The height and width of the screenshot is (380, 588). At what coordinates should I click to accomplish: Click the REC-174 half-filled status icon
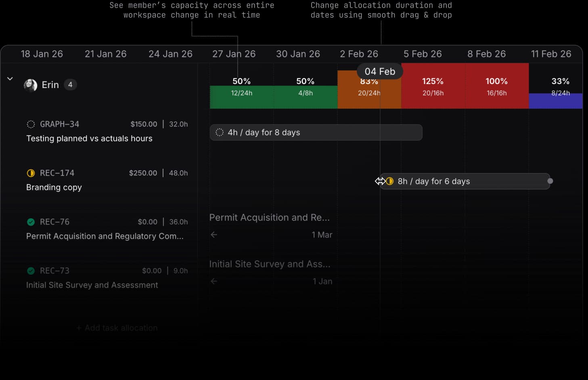coord(31,173)
